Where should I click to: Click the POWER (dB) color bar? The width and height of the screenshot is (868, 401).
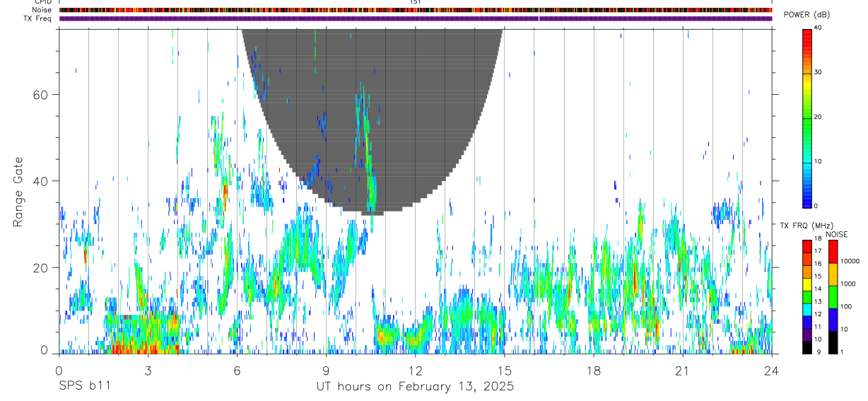click(x=807, y=117)
